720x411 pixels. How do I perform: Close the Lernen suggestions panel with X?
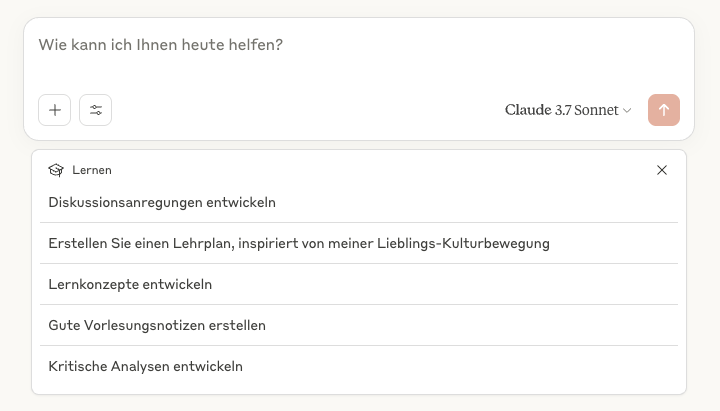click(662, 170)
